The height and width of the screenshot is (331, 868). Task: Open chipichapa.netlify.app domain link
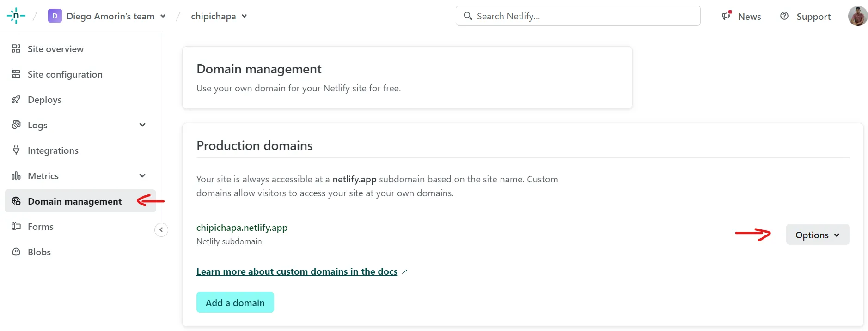(x=242, y=228)
